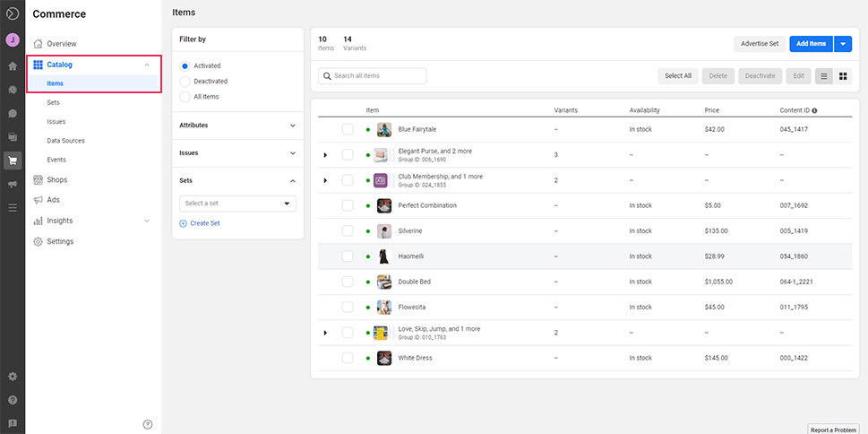This screenshot has width=868, height=434.
Task: Expand the Club Membership group row
Action: [325, 181]
